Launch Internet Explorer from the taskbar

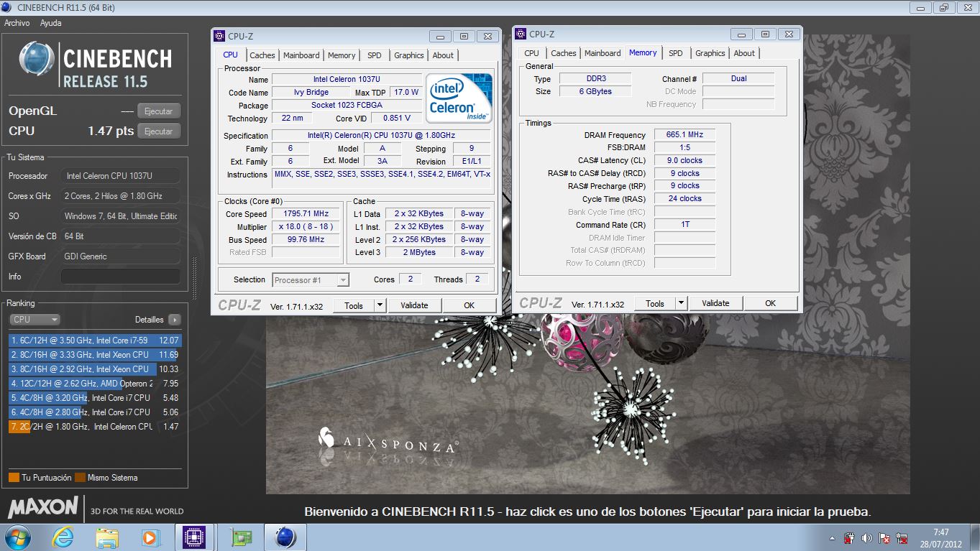63,537
